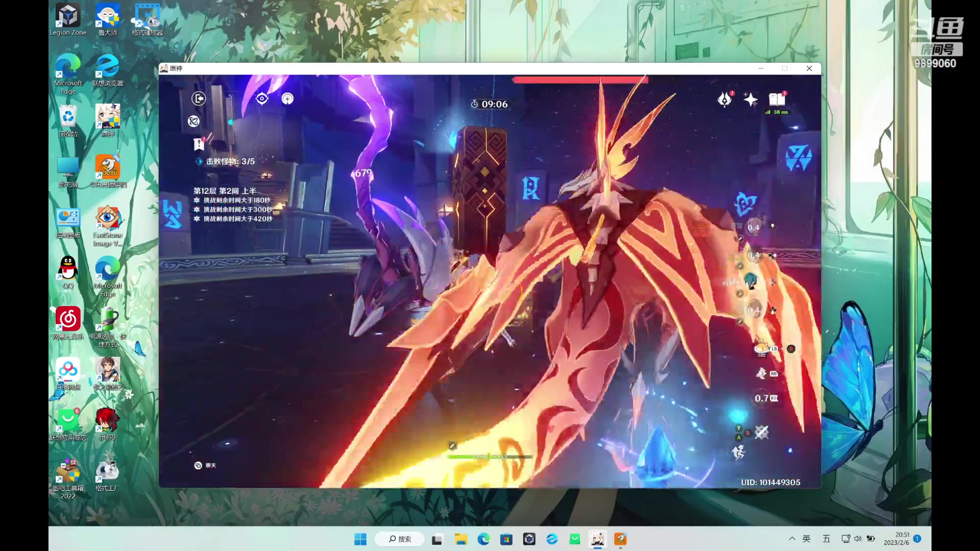Open the clock showing 20:51 2023/2/6

[x=897, y=539]
